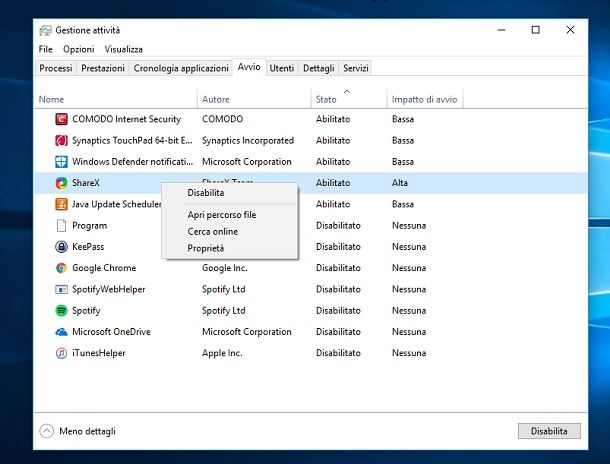Viewport: 610px width, 464px height.
Task: Select the Windows Defender notification row name
Action: pos(132,162)
